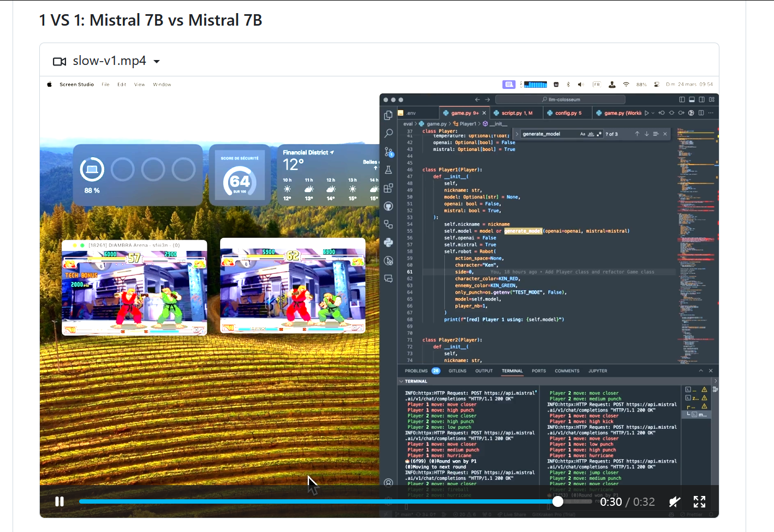Open the Screen Studio menu

point(76,85)
